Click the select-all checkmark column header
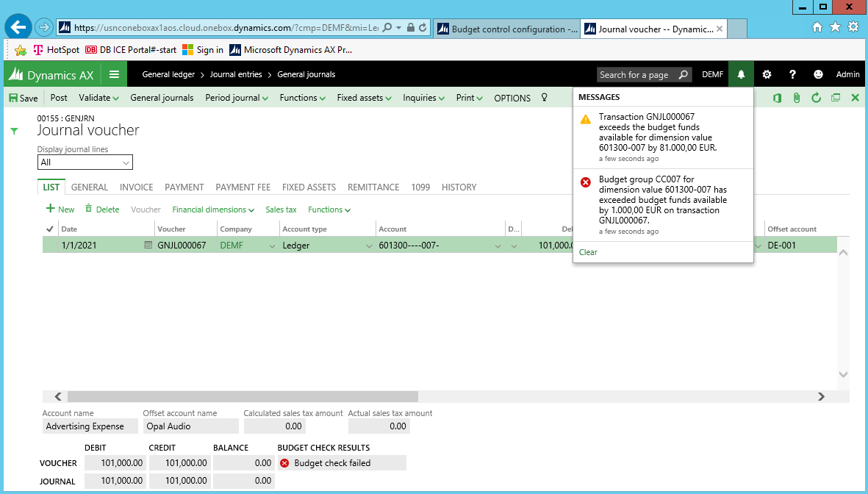The height and width of the screenshot is (494, 868). 49,229
